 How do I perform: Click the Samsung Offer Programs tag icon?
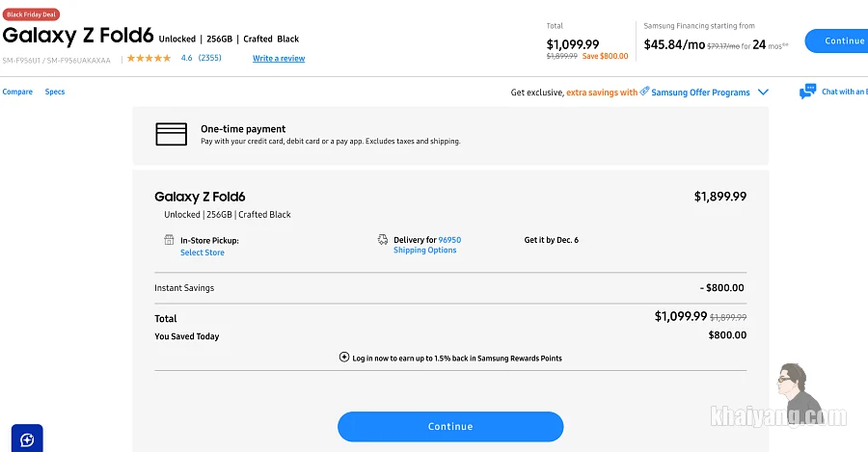(x=644, y=92)
